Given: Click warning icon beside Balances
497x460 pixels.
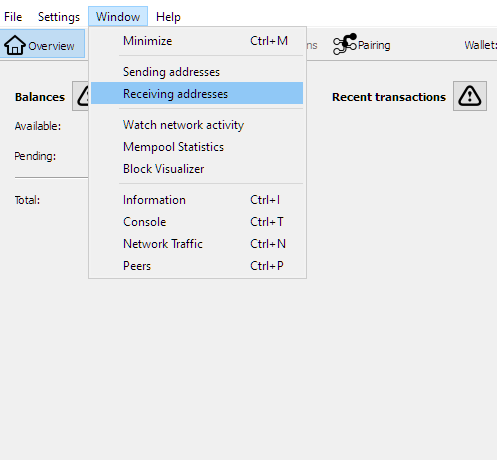Looking at the screenshot, I should [81, 96].
